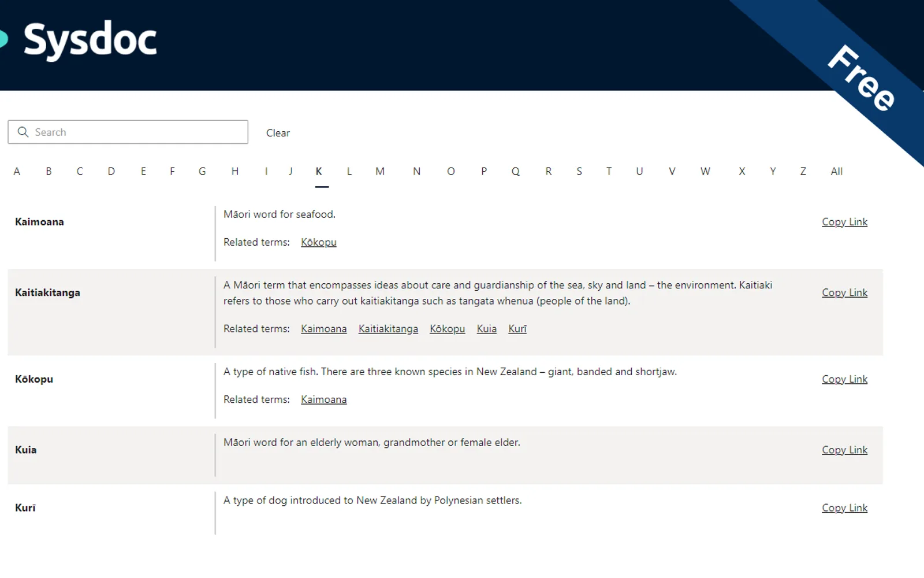Screen dimensions: 924x578
Task: Open Kaitiakitanga related term link
Action: pos(388,329)
